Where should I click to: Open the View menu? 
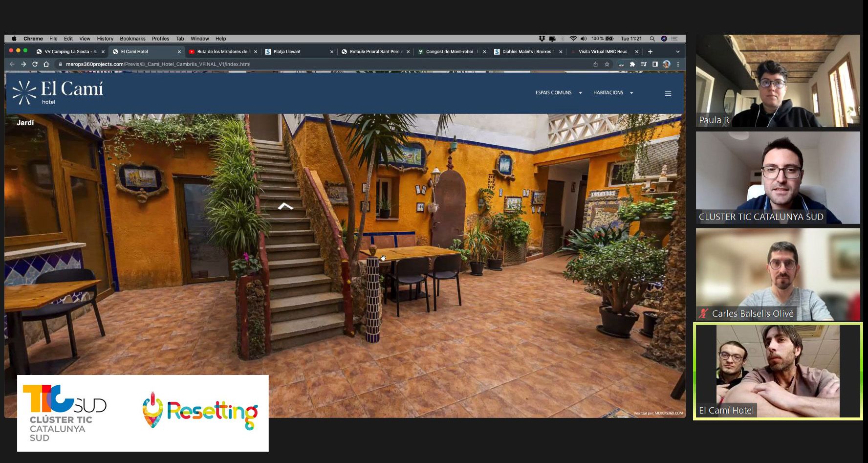click(85, 39)
